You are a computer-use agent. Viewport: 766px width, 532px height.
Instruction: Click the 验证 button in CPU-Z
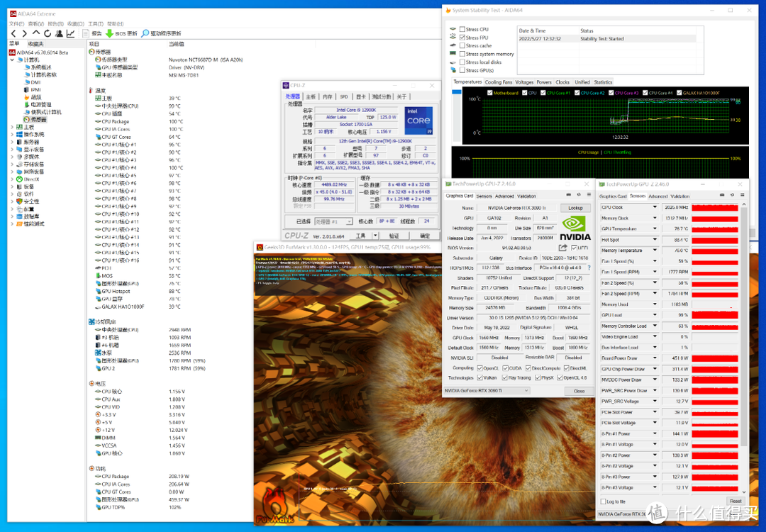click(394, 235)
